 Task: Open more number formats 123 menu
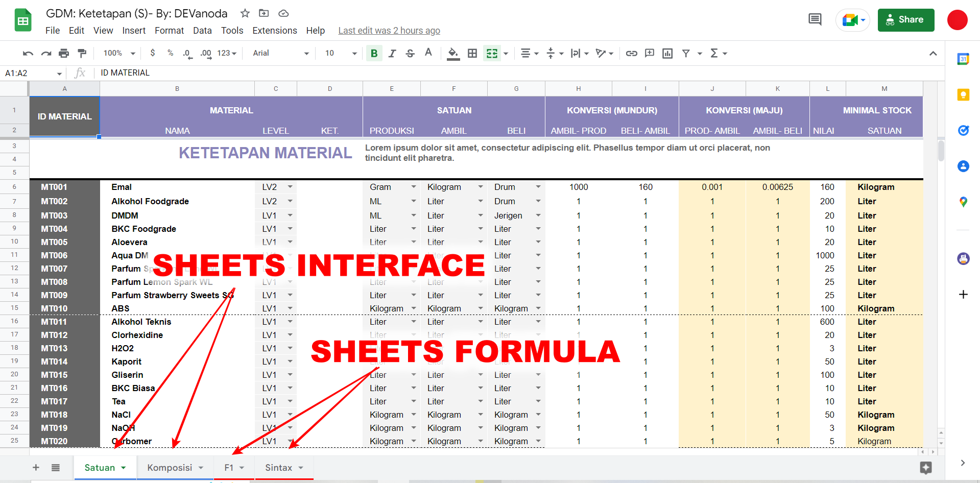[227, 53]
